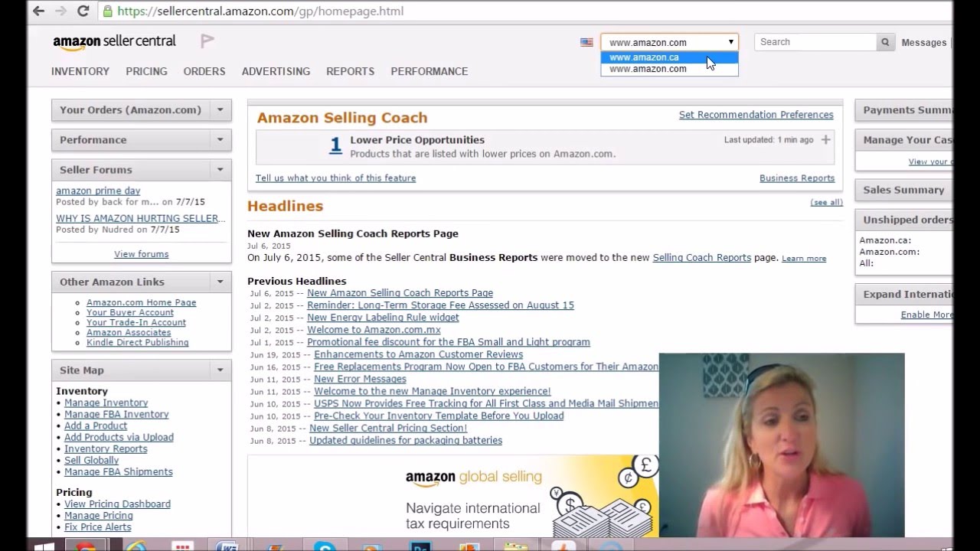Open the REPORTS menu

[350, 71]
